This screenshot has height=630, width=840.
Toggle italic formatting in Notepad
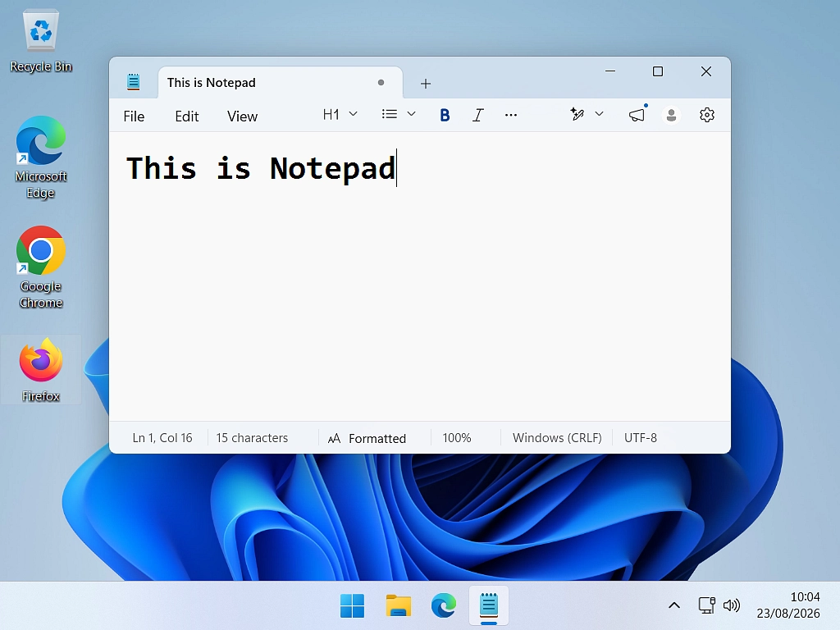tap(477, 115)
